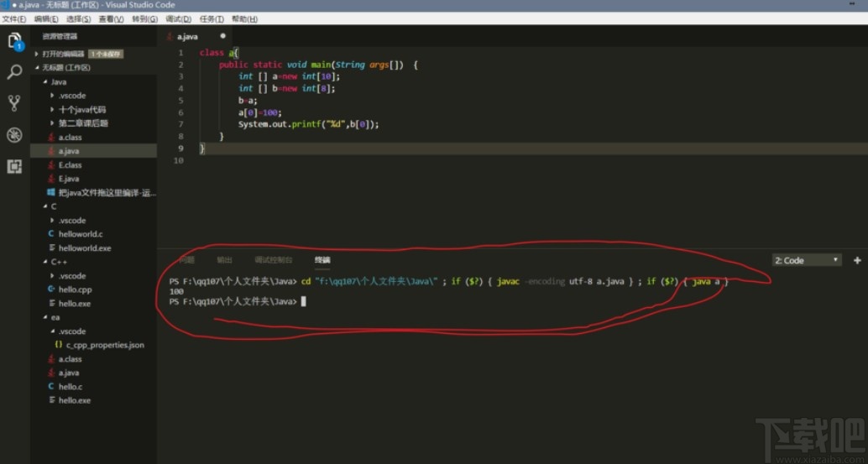
Task: Click the terminal prompt input line
Action: [x=238, y=301]
